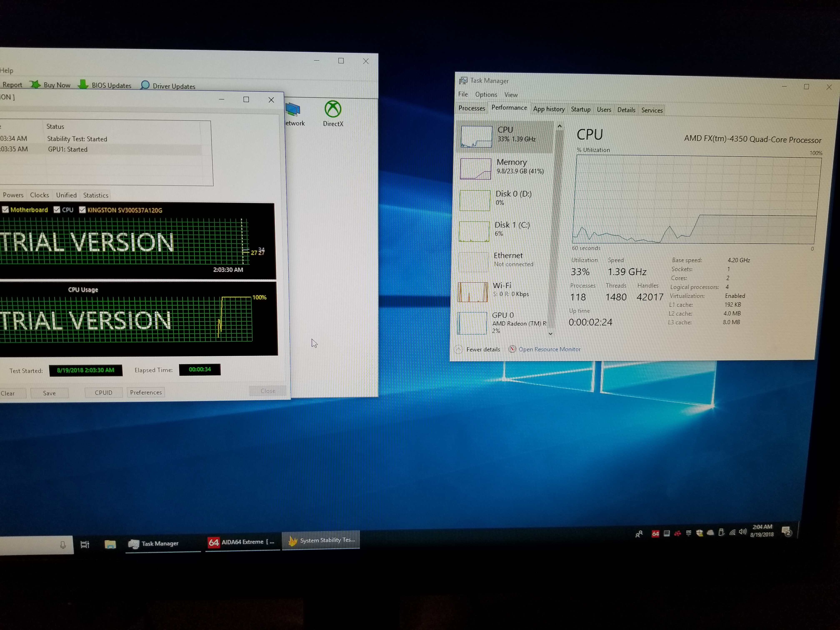The width and height of the screenshot is (840, 630).
Task: Switch to the Statistics tab
Action: coord(96,195)
